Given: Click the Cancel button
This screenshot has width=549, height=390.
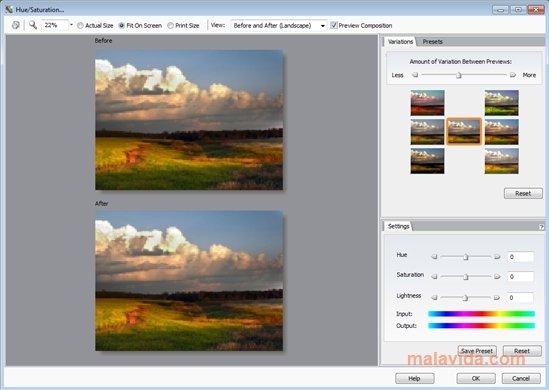Looking at the screenshot, I should pyautogui.click(x=521, y=378).
